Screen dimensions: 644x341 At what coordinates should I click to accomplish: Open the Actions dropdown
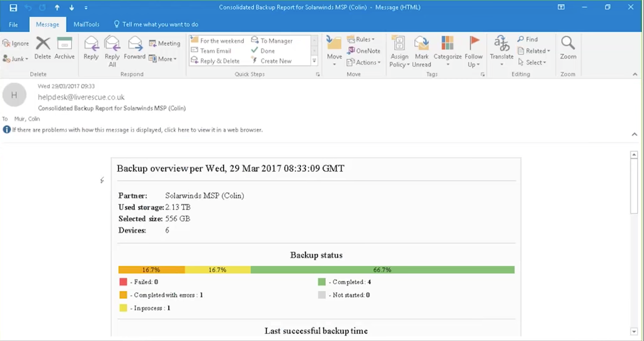364,62
